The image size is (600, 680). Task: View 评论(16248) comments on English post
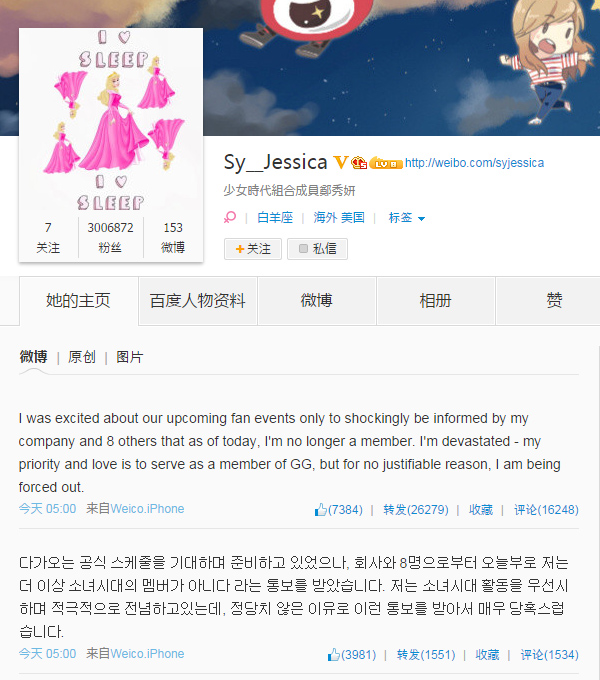coord(546,510)
